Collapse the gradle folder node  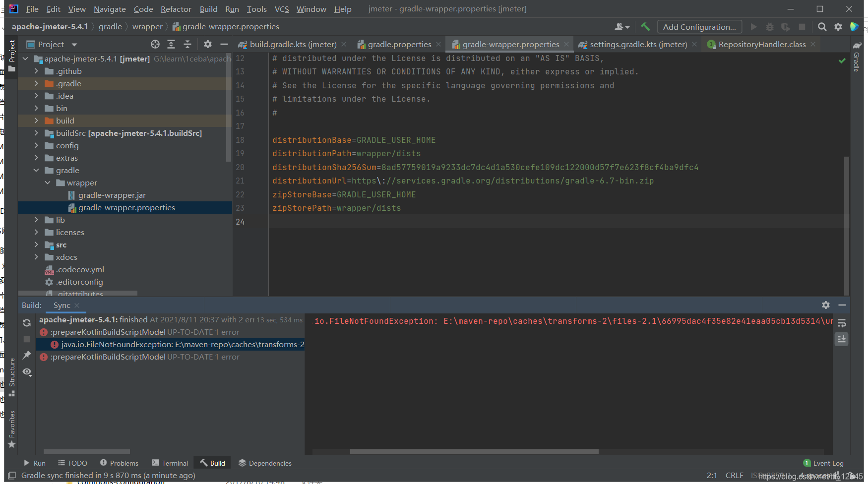pyautogui.click(x=36, y=170)
